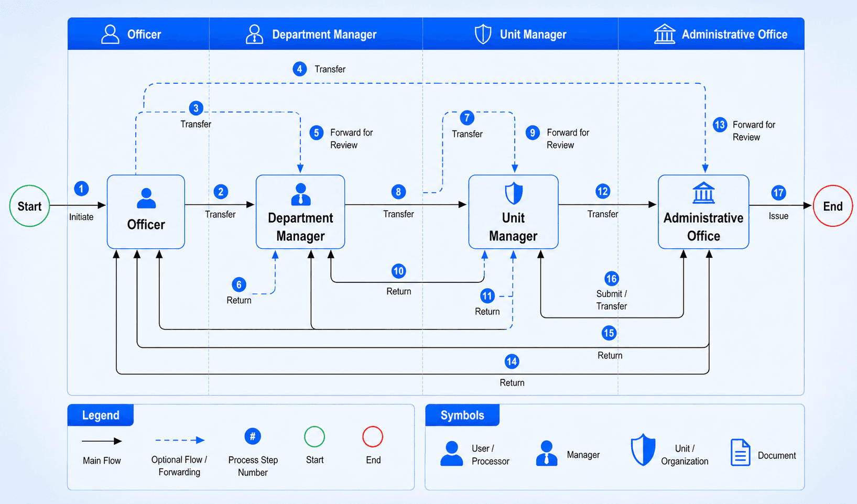The height and width of the screenshot is (504, 857).
Task: Click the Unit Manager swimlane header text
Action: point(533,35)
